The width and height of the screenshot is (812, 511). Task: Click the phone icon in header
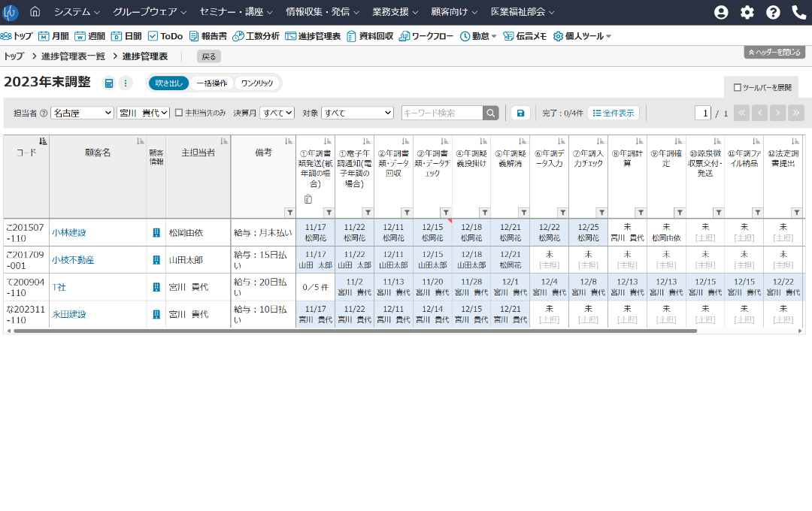[799, 12]
